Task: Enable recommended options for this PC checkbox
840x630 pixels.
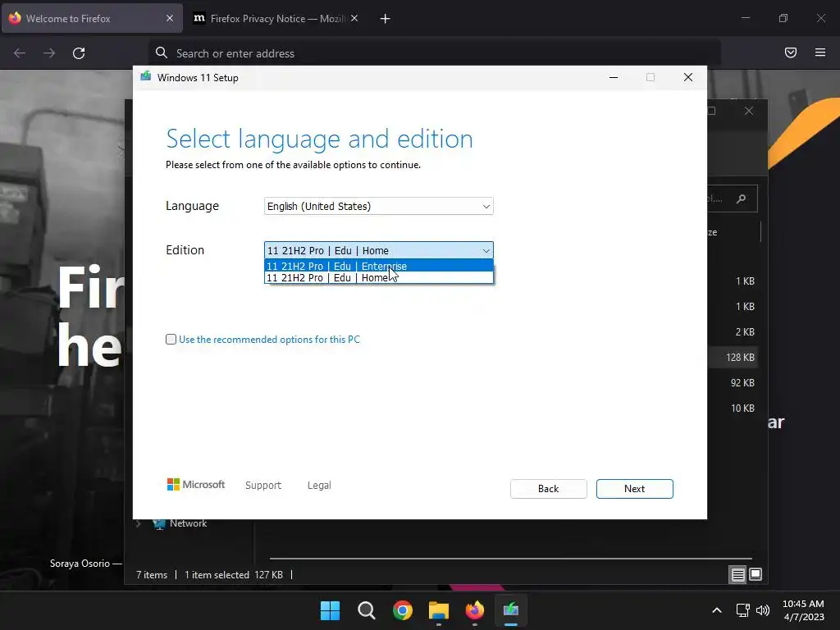Action: [171, 339]
